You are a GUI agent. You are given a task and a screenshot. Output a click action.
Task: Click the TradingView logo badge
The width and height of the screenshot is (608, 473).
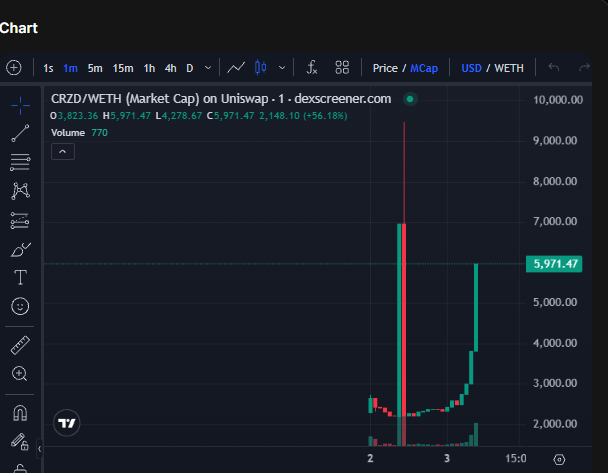(x=67, y=423)
